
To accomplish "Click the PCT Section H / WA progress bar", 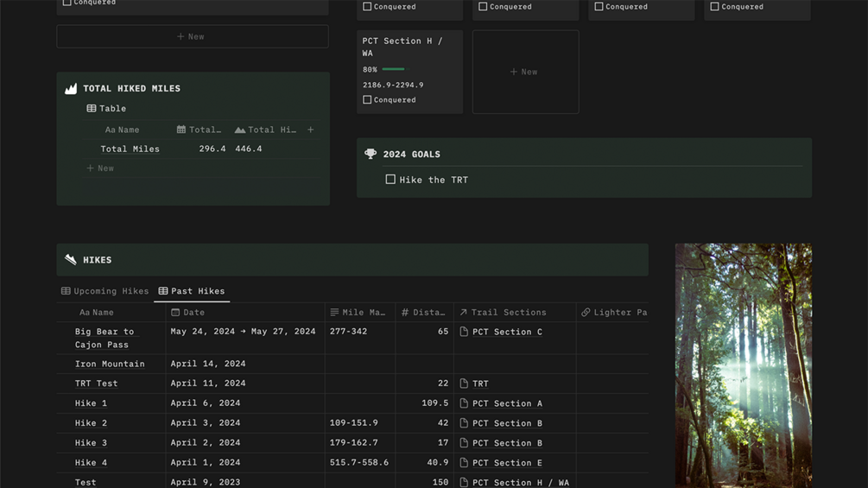I will [394, 69].
